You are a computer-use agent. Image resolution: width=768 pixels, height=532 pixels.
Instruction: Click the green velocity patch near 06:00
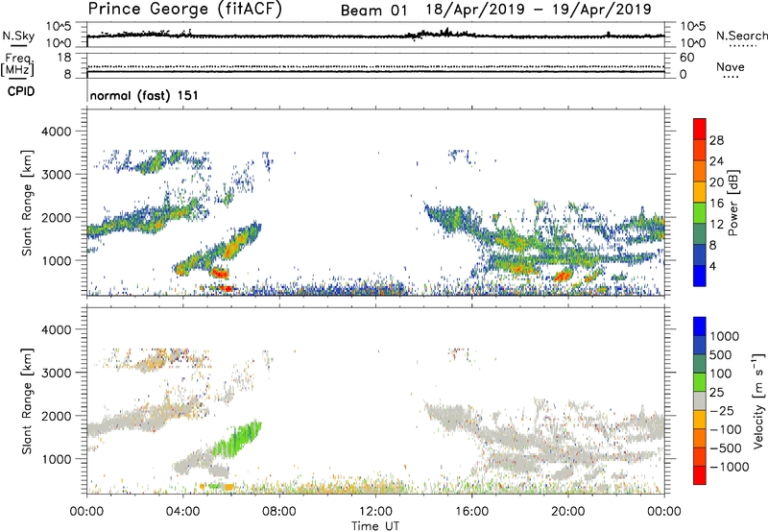point(236,440)
